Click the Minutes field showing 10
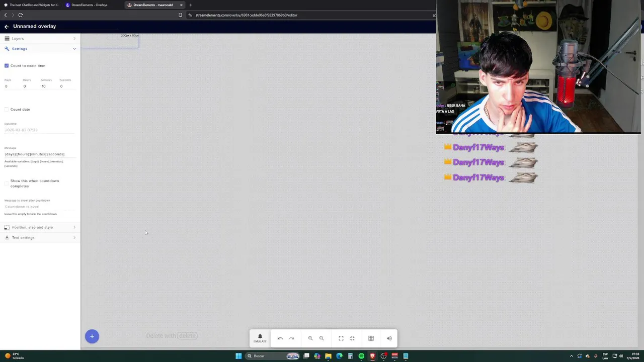The height and width of the screenshot is (362, 644). click(49, 86)
